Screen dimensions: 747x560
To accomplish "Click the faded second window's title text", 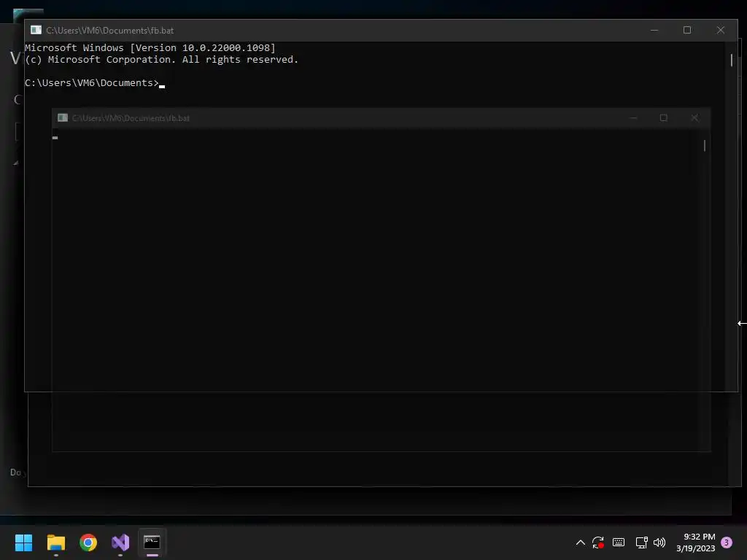I will pyautogui.click(x=131, y=118).
